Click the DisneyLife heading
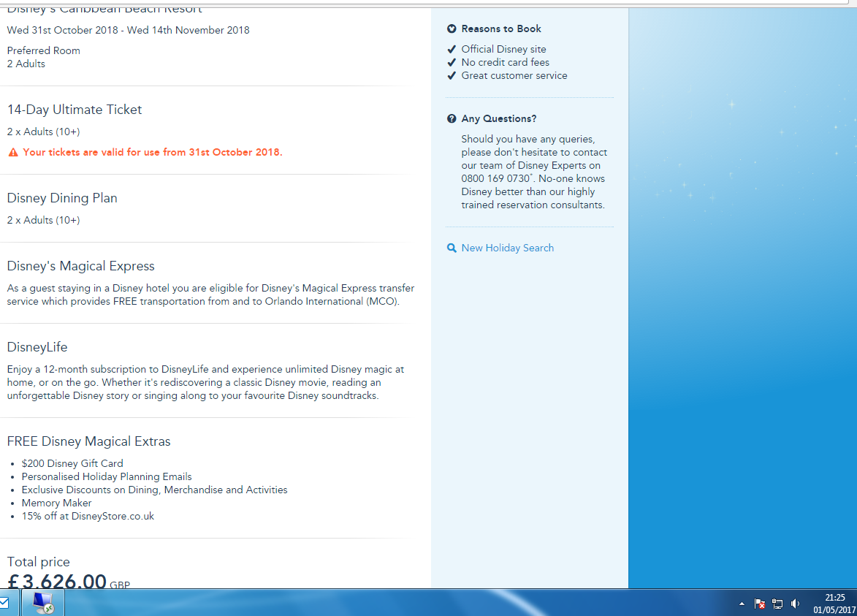Image resolution: width=857 pixels, height=616 pixels. tap(37, 347)
